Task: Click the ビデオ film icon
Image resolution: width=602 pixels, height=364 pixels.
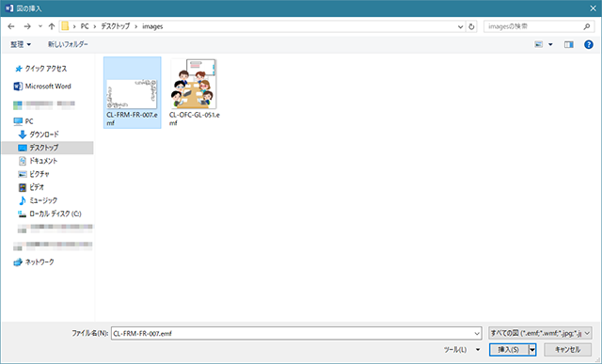Action: coord(23,187)
